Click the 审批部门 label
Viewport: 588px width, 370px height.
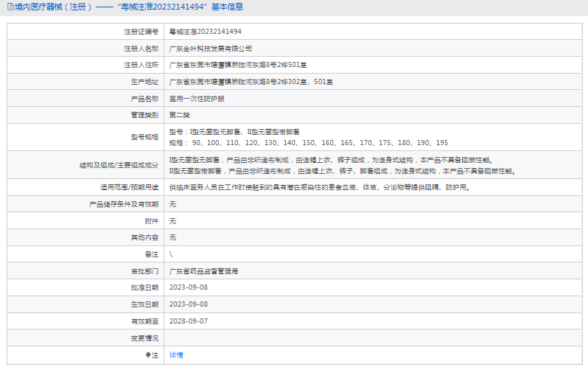click(x=144, y=271)
